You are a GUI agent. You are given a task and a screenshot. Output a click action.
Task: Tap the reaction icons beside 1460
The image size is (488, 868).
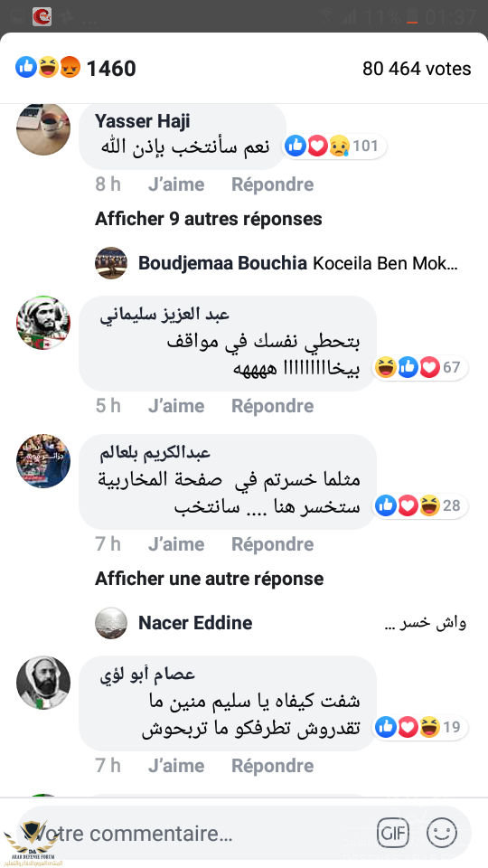(x=48, y=68)
